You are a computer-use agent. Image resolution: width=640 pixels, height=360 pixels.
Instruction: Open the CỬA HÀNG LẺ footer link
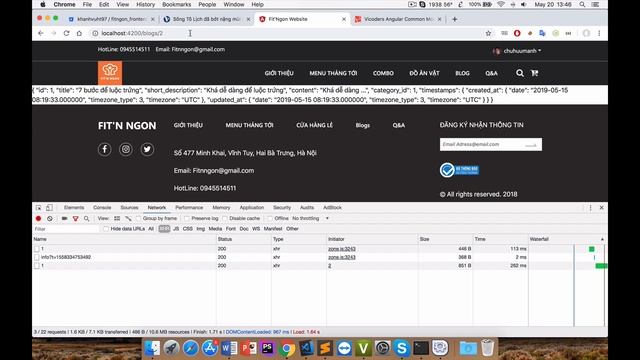pyautogui.click(x=314, y=125)
